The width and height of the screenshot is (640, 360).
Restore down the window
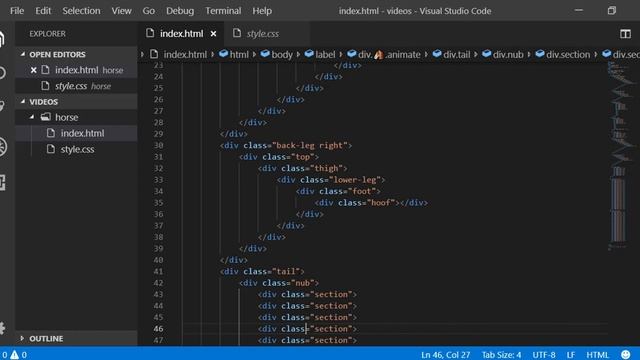611,10
